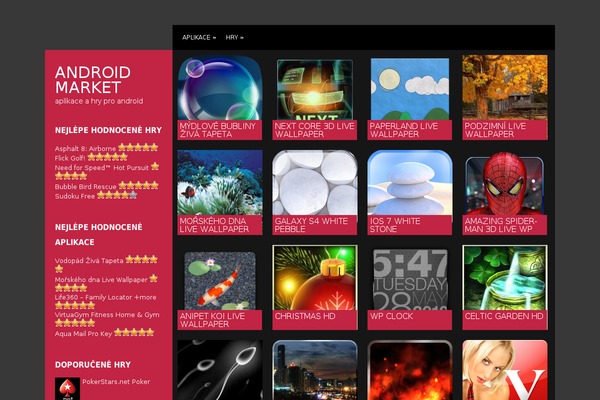Click Doporučené Hry heading
The height and width of the screenshot is (400, 600).
click(x=93, y=365)
